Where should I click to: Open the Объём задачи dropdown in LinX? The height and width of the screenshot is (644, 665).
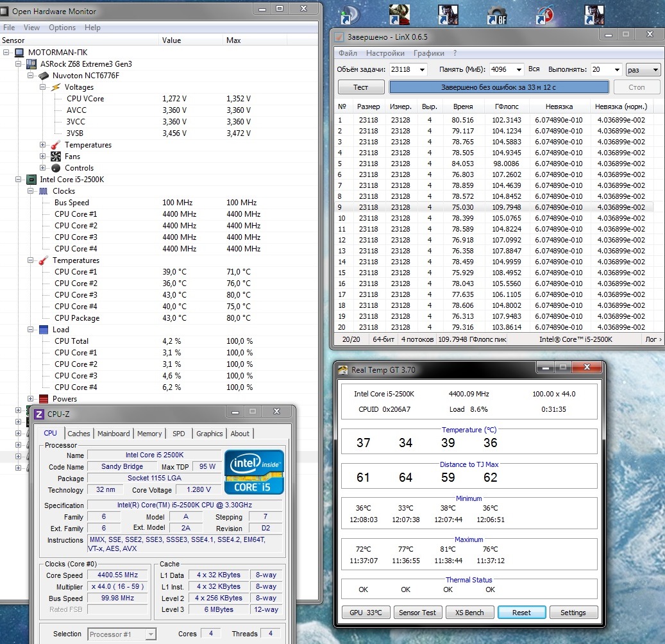[422, 69]
